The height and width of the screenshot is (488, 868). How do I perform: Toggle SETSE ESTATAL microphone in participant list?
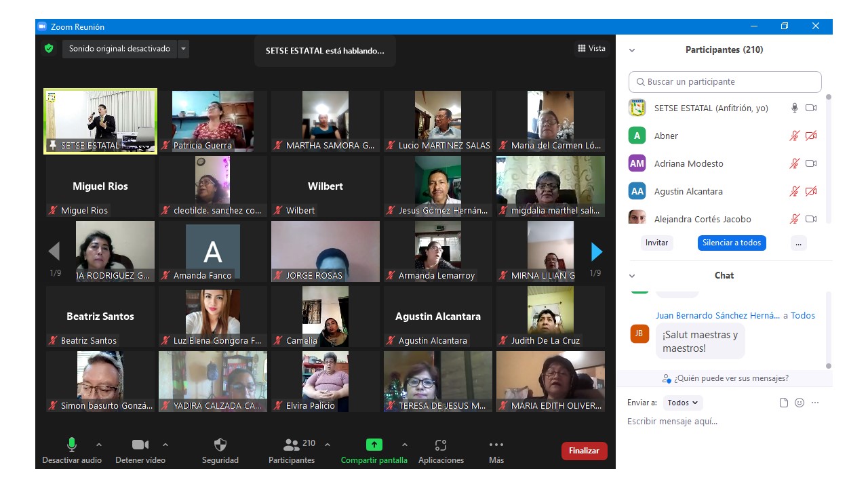click(x=795, y=108)
